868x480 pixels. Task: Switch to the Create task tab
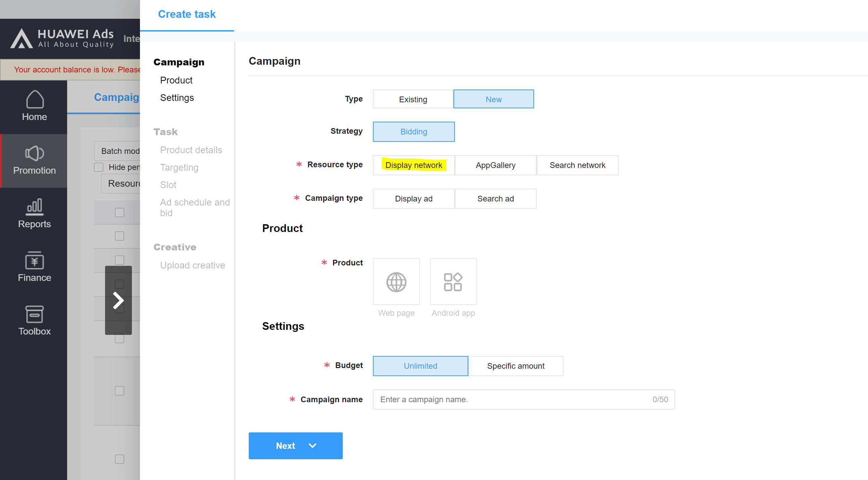[x=187, y=14]
